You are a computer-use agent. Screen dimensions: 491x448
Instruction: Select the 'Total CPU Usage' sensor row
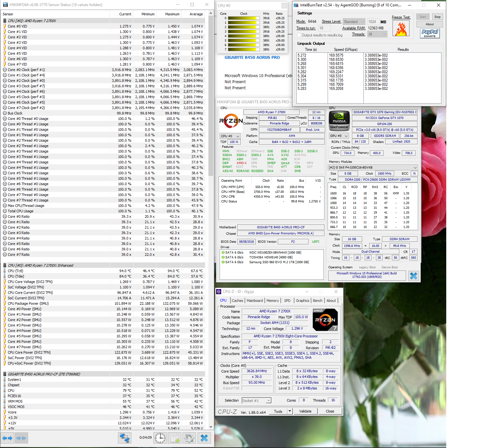pos(103,211)
